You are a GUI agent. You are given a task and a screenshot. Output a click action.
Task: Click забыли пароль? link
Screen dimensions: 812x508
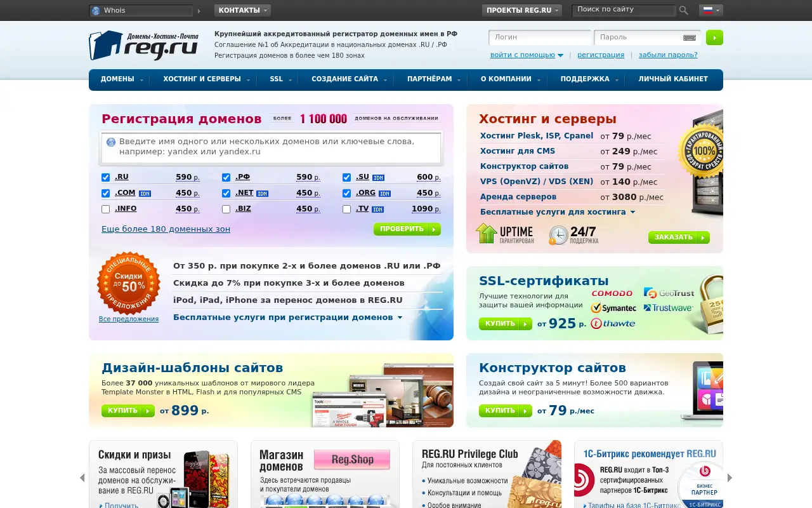(668, 55)
